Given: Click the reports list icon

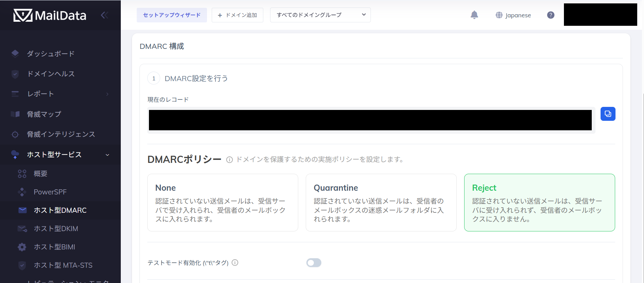Looking at the screenshot, I should click(15, 94).
